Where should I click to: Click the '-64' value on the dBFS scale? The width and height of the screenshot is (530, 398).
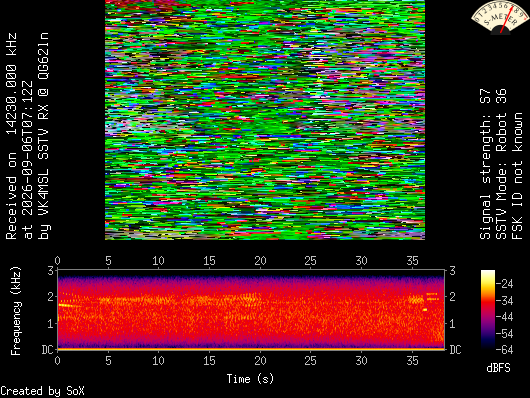coord(504,350)
